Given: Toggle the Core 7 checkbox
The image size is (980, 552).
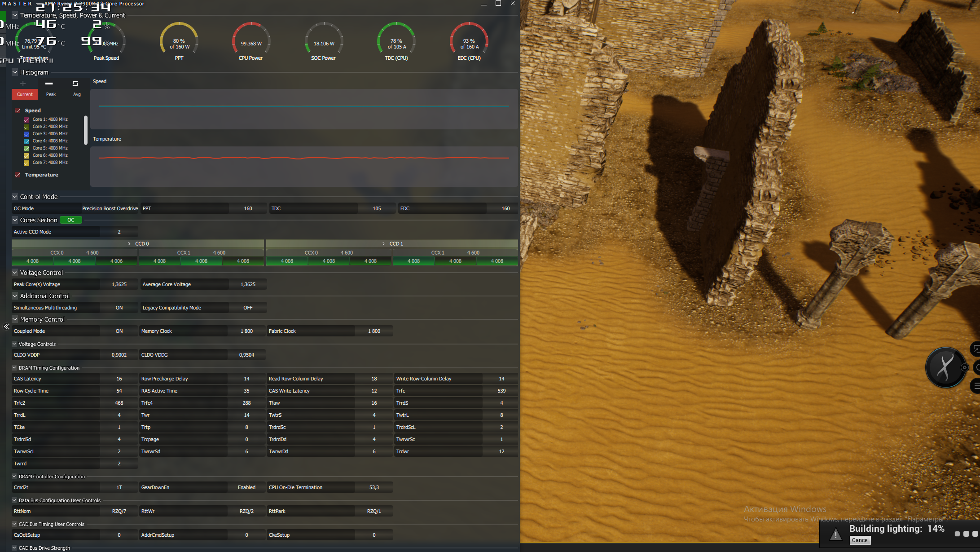Looking at the screenshot, I should tap(26, 163).
